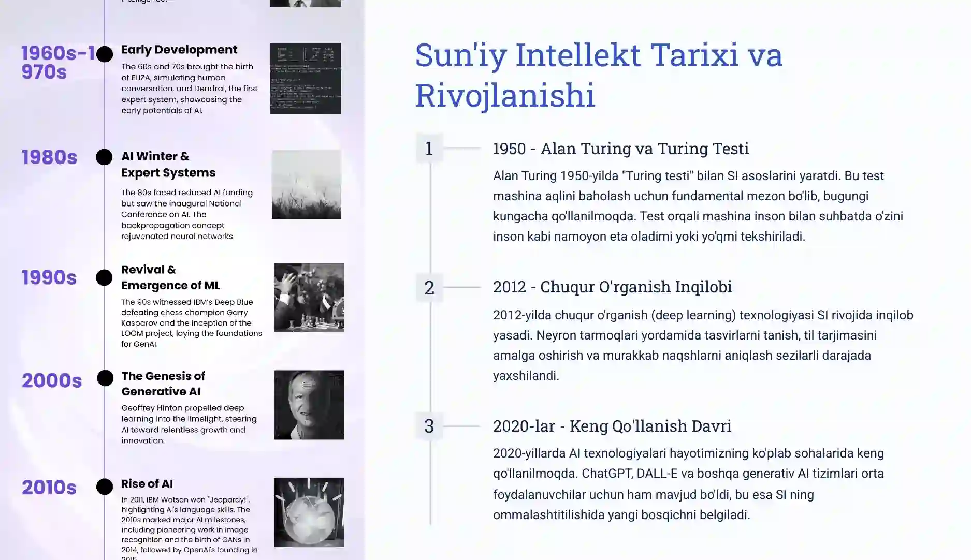Click the Alan Turing 1950-yilda paragraph
Viewport: 971px width, 560px height.
tap(698, 206)
